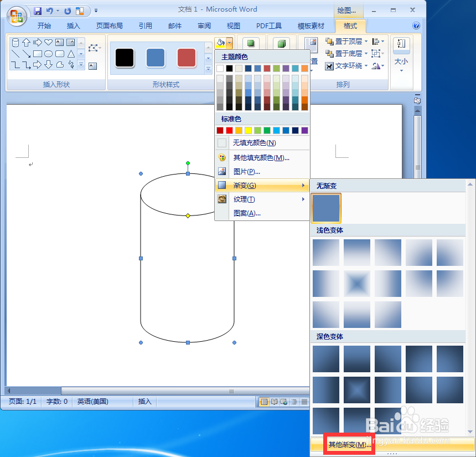
Task: Open the Send to Back 置于底层 dropdown
Action: tap(346, 54)
